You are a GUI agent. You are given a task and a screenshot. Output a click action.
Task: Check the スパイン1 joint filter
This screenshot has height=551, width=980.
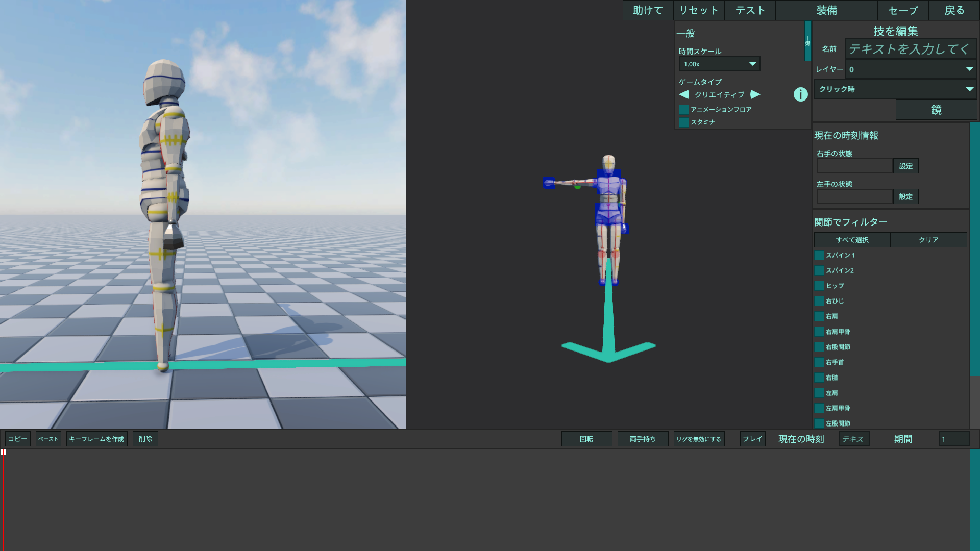pos(819,255)
